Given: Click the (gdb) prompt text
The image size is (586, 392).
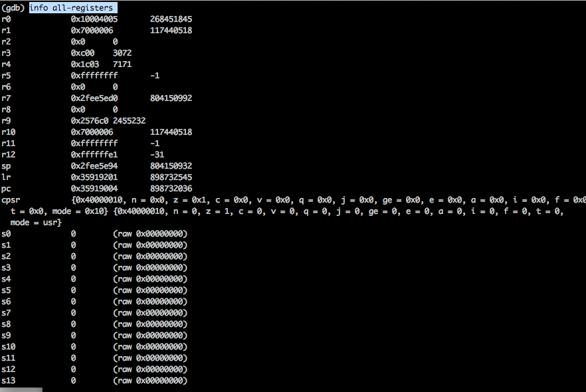Looking at the screenshot, I should pos(14,7).
